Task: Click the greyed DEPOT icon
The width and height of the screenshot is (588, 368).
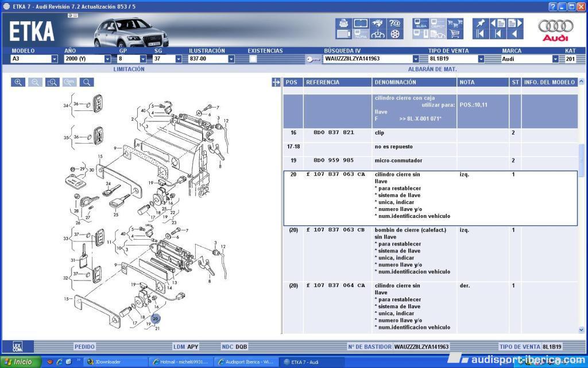Action: pyautogui.click(x=438, y=24)
